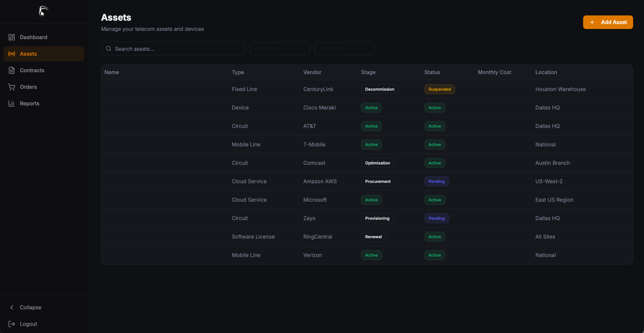This screenshot has height=333, width=644.
Task: Open Dashboard via its grid icon
Action: pyautogui.click(x=12, y=37)
